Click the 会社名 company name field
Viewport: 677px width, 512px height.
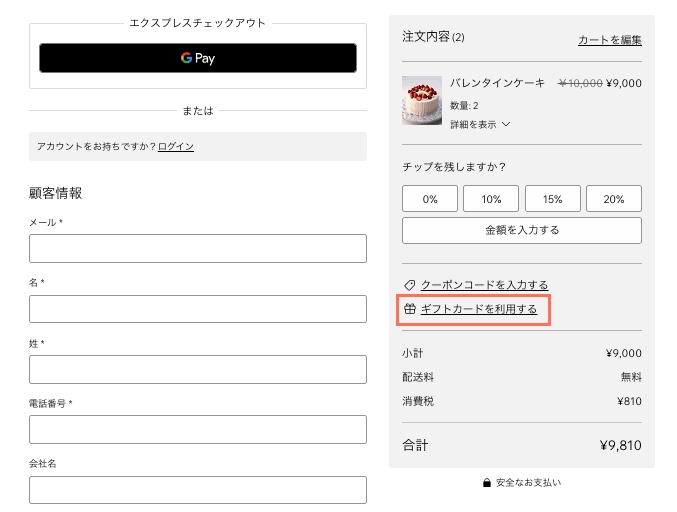[198, 490]
